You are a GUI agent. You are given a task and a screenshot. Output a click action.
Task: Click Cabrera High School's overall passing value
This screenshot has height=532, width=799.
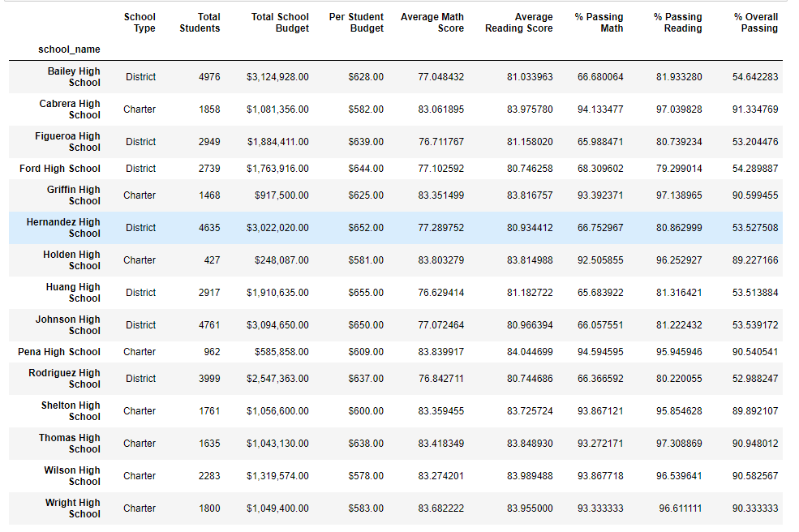755,109
